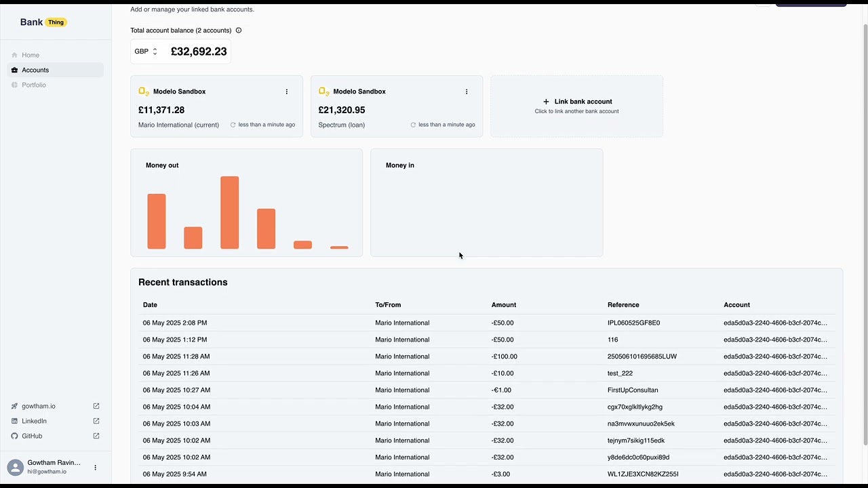
Task: Click the Portfolio pie icon
Action: 14,85
